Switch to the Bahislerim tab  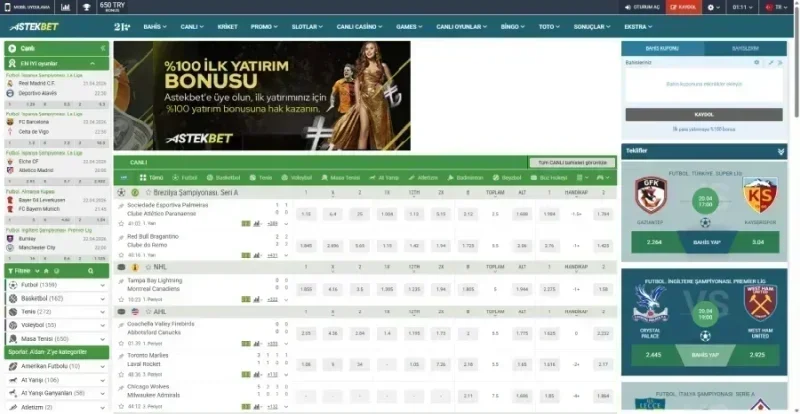pyautogui.click(x=745, y=48)
